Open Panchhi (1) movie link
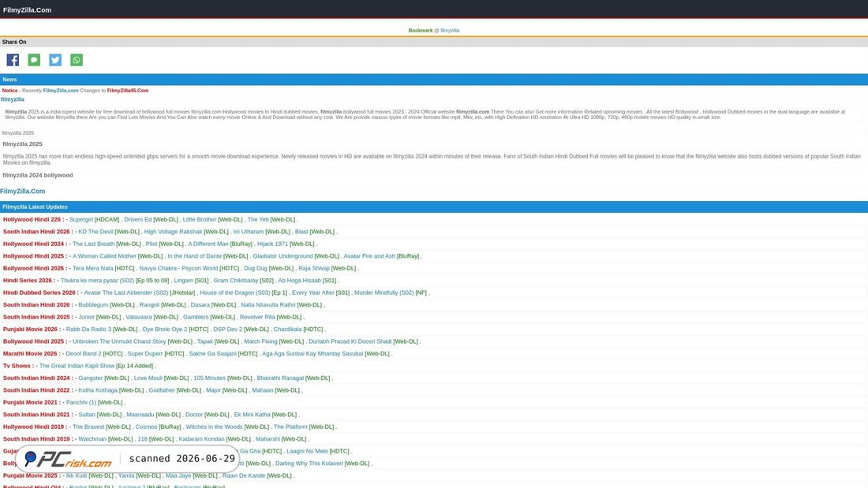Viewport: 868px width, 488px height. pos(80,402)
